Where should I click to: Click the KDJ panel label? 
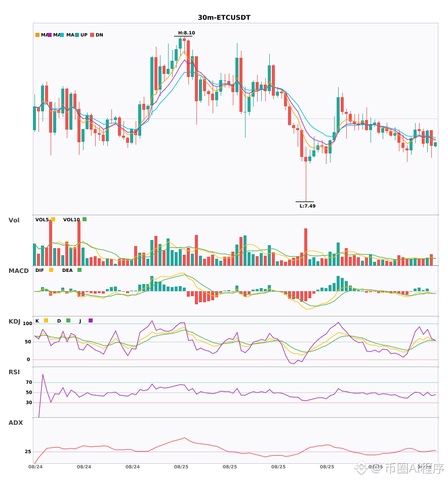pos(14,321)
